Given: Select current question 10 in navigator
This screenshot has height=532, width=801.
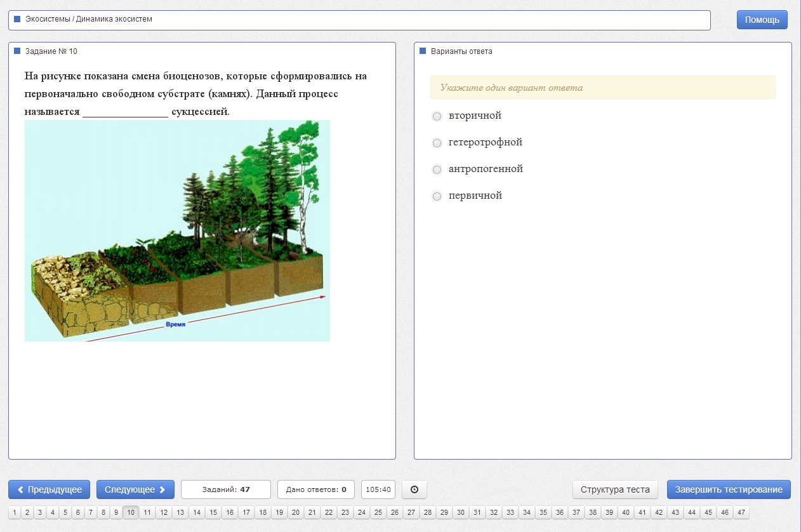Looking at the screenshot, I should [131, 512].
